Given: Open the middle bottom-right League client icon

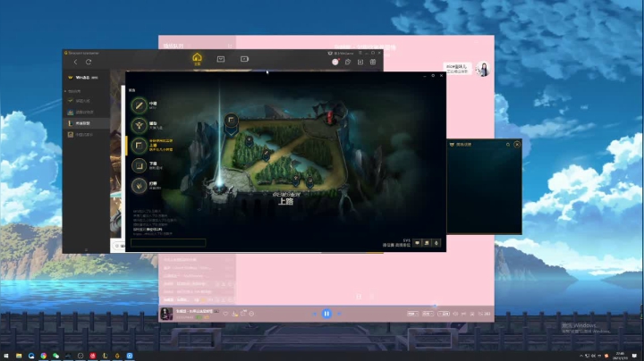Looking at the screenshot, I should coord(428,243).
